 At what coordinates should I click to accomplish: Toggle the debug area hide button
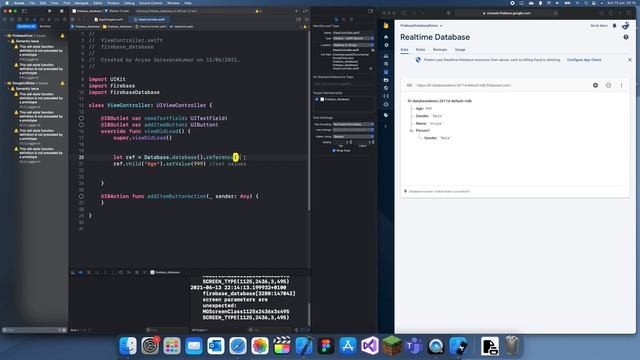[x=73, y=272]
